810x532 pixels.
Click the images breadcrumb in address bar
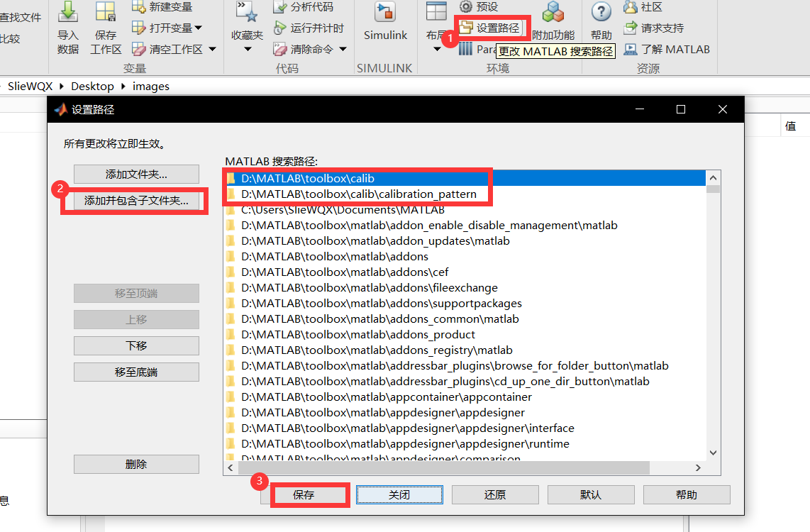(151, 87)
